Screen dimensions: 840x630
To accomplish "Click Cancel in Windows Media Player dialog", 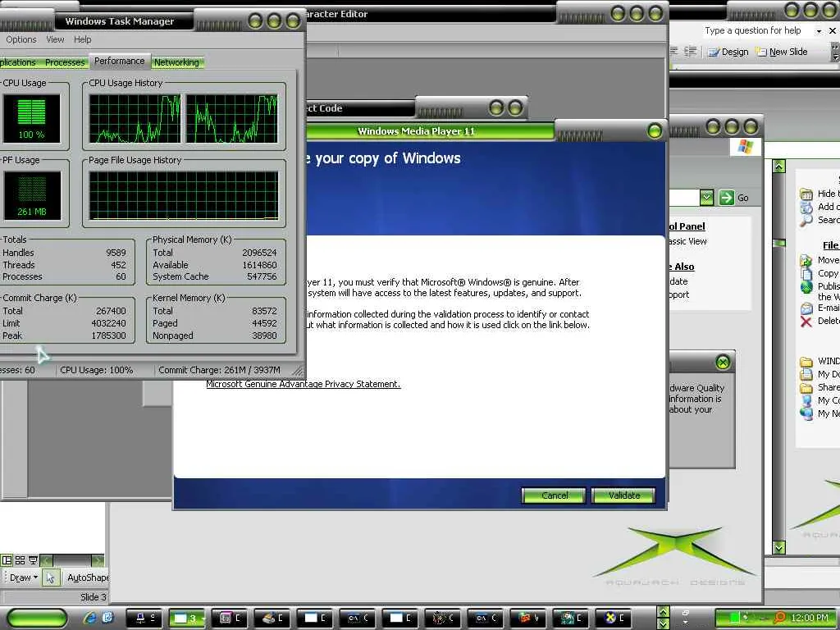I will (x=555, y=495).
